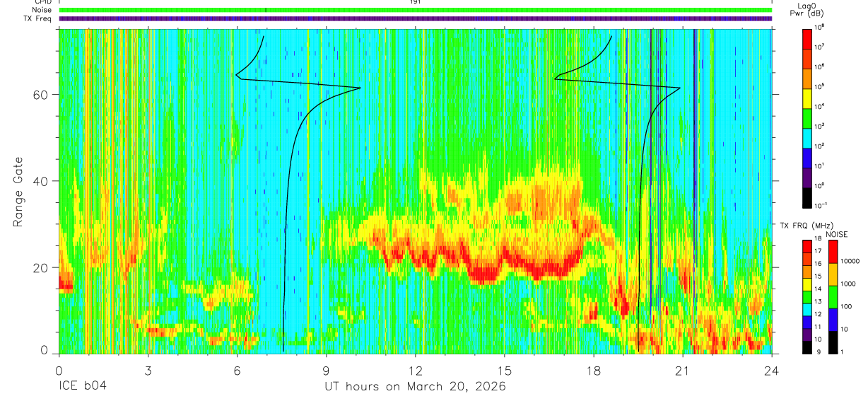Click the 'ICE b04' radar label
The image size is (868, 401).
pos(81,387)
